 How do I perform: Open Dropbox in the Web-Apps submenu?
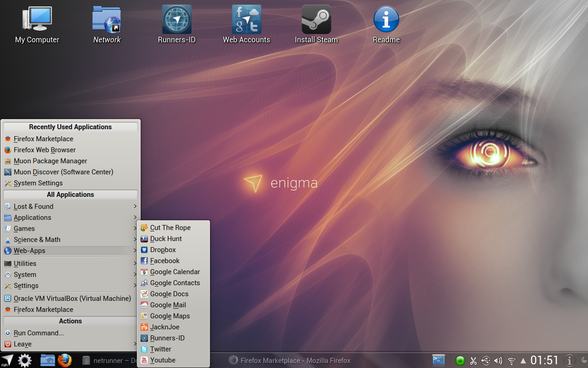tap(174, 250)
